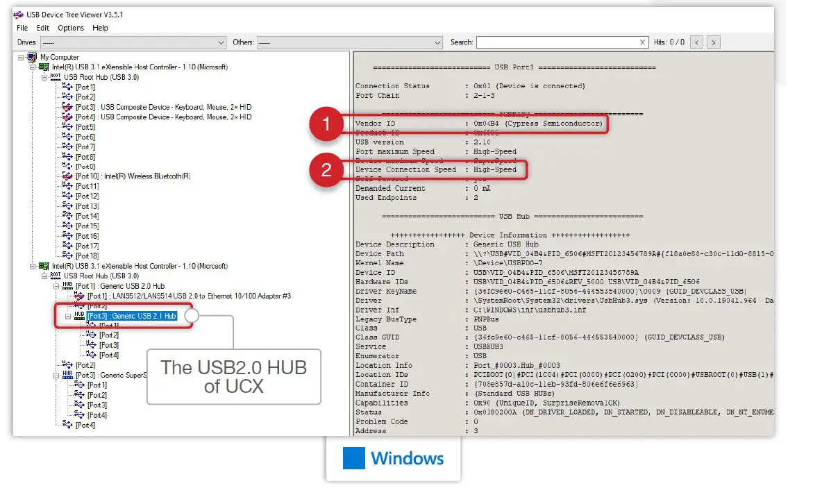Image resolution: width=822 pixels, height=504 pixels.
Task: Click the USB port icon beside Port6
Action: tap(67, 137)
